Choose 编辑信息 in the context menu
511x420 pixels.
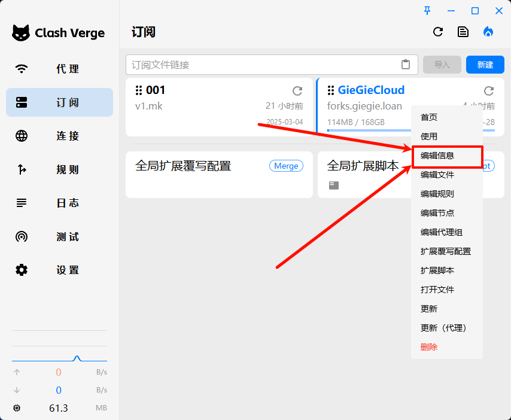(x=447, y=156)
